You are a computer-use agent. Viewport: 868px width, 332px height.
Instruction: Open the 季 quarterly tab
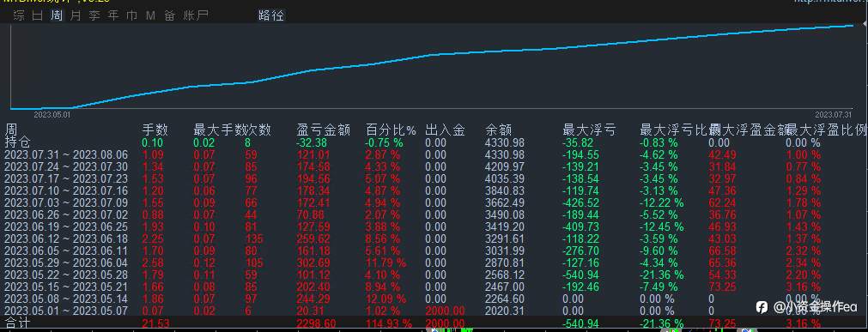[94, 15]
